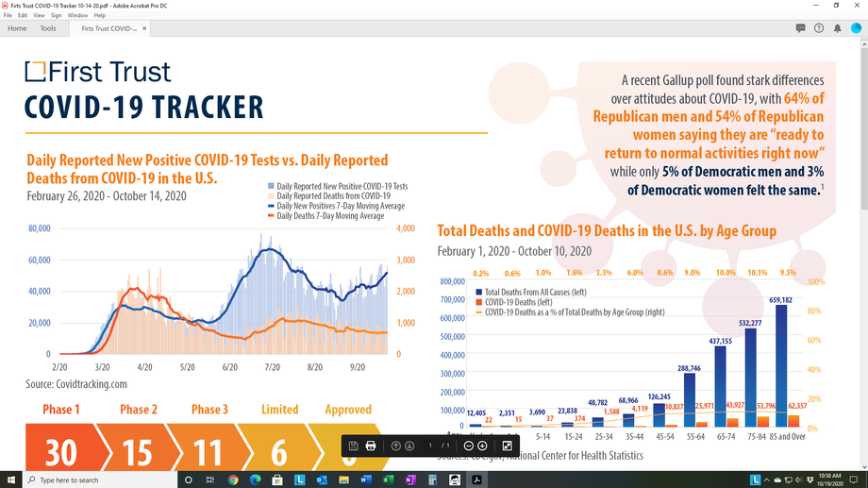Click the Type here to search box
This screenshot has width=868, height=488.
pos(100,480)
